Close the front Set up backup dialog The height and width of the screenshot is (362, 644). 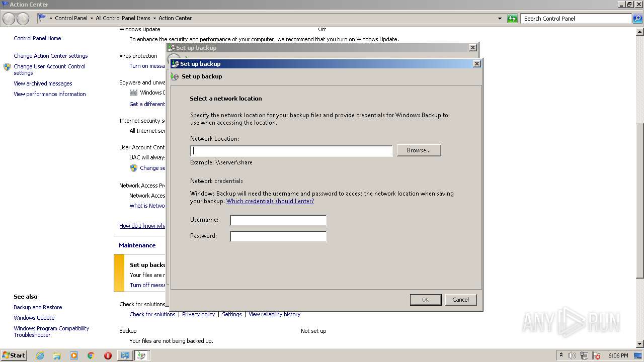tap(476, 64)
